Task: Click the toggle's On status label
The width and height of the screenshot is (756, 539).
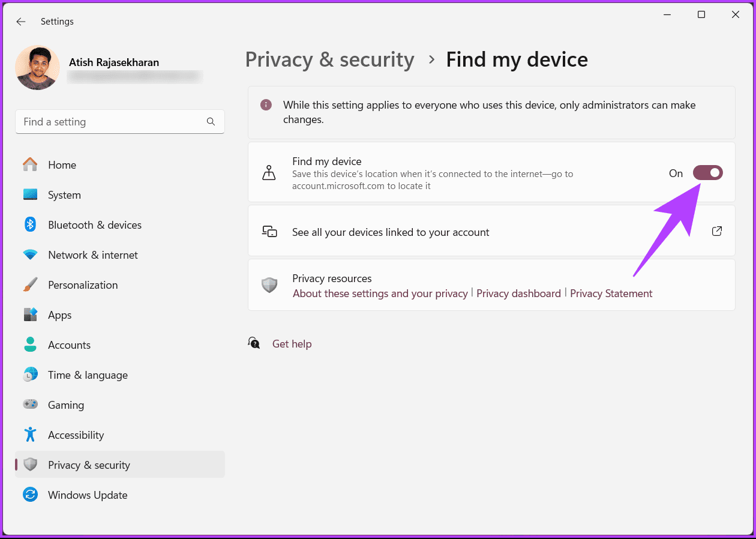Action: [x=676, y=173]
